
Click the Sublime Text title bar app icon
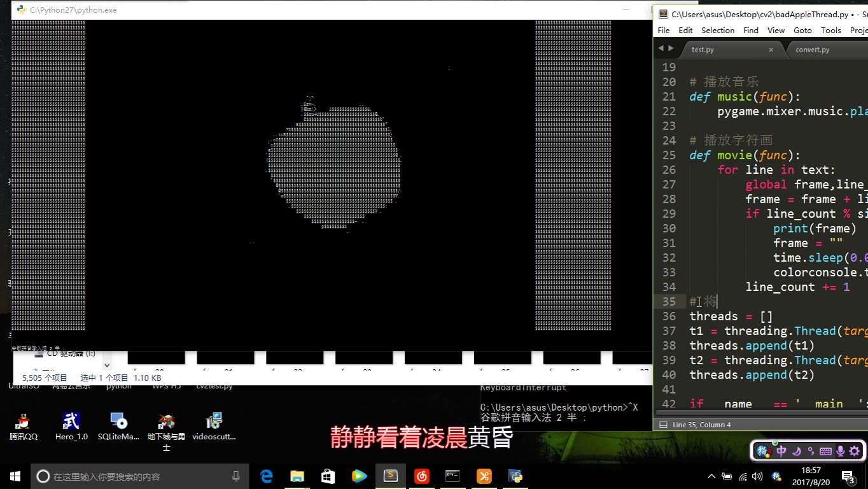664,14
